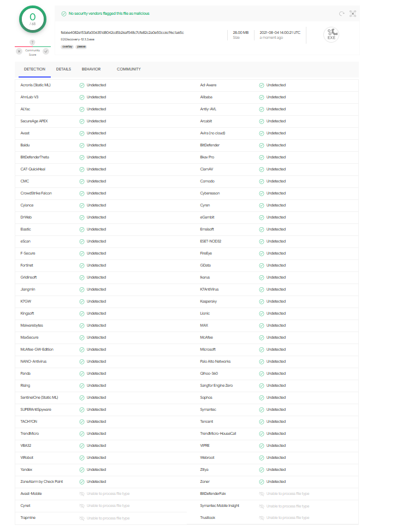
Task: Click the overlay tag
Action: coord(68,47)
